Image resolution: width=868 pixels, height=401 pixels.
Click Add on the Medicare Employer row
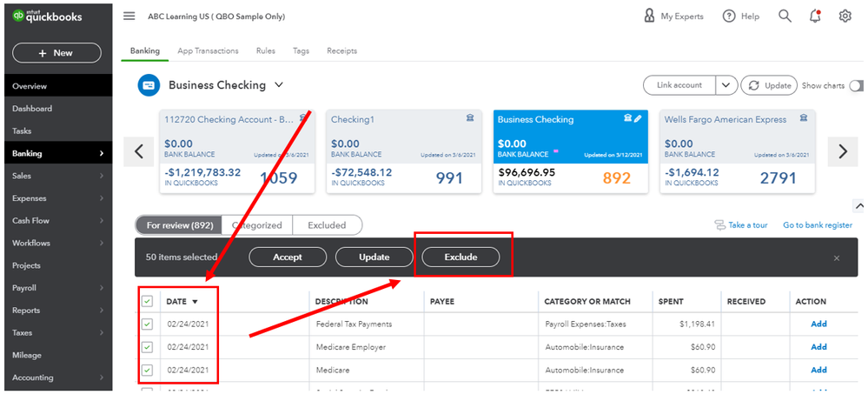coord(818,347)
